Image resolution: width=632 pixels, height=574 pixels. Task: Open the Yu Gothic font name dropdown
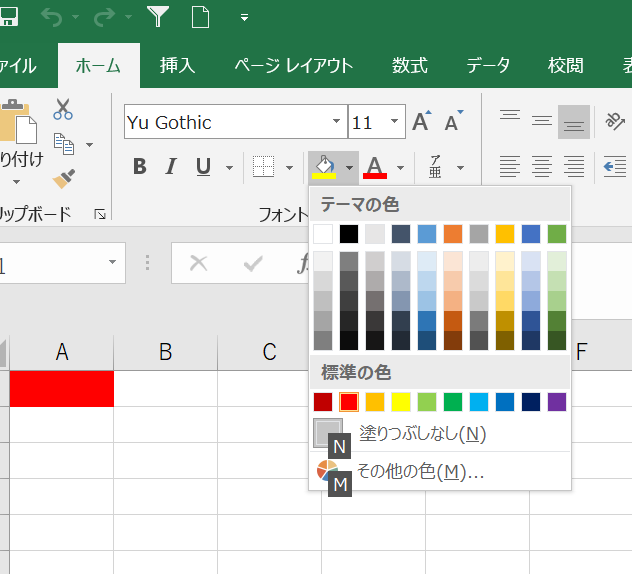pos(336,121)
